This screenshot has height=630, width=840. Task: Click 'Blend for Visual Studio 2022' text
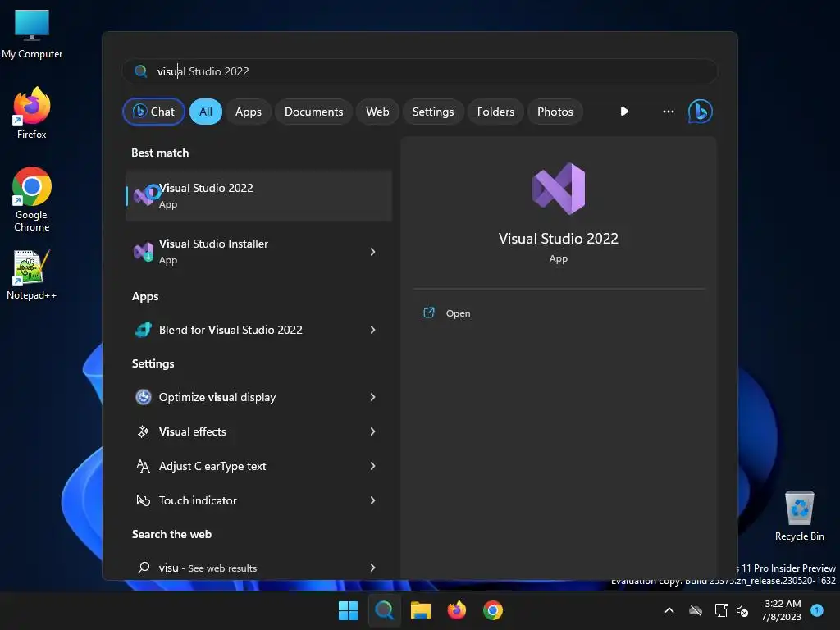[x=231, y=330]
